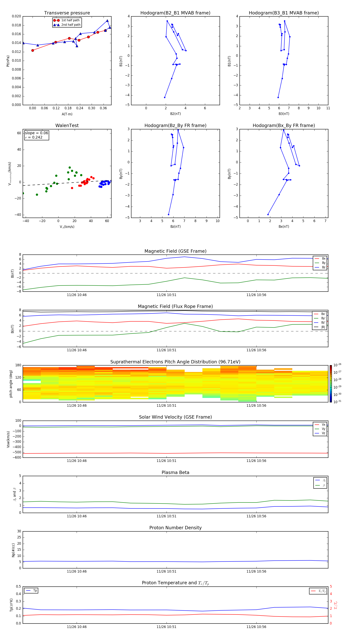Click Bz legend entry in GSE field plot
Screen dimensions: 351x644
coord(320,267)
